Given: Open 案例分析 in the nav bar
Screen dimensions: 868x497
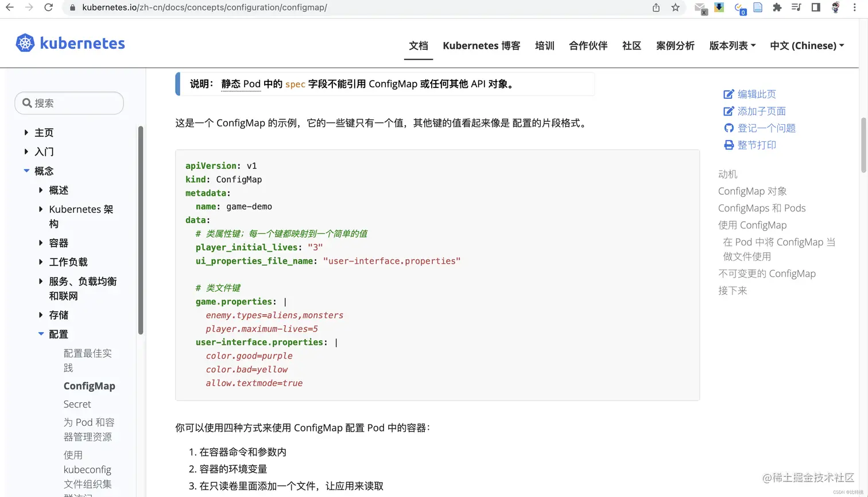Looking at the screenshot, I should (675, 45).
